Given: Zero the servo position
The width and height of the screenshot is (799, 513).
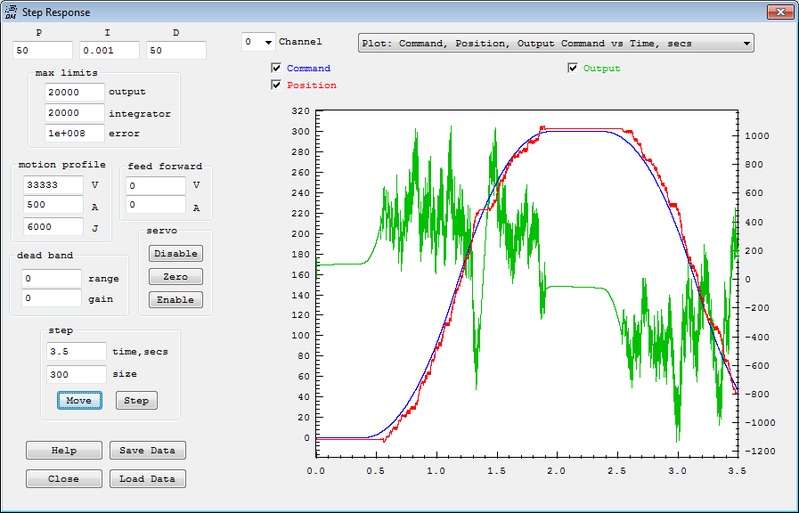Looking at the screenshot, I should click(x=176, y=276).
